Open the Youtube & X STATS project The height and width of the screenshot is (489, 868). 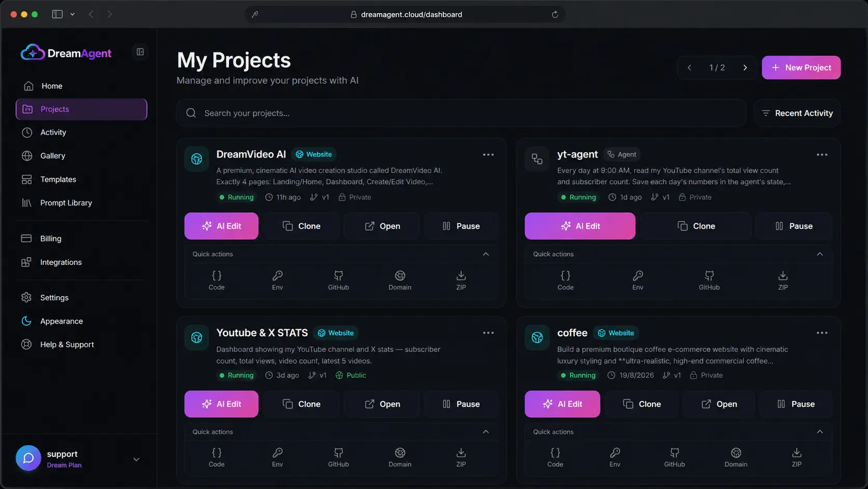tap(382, 404)
